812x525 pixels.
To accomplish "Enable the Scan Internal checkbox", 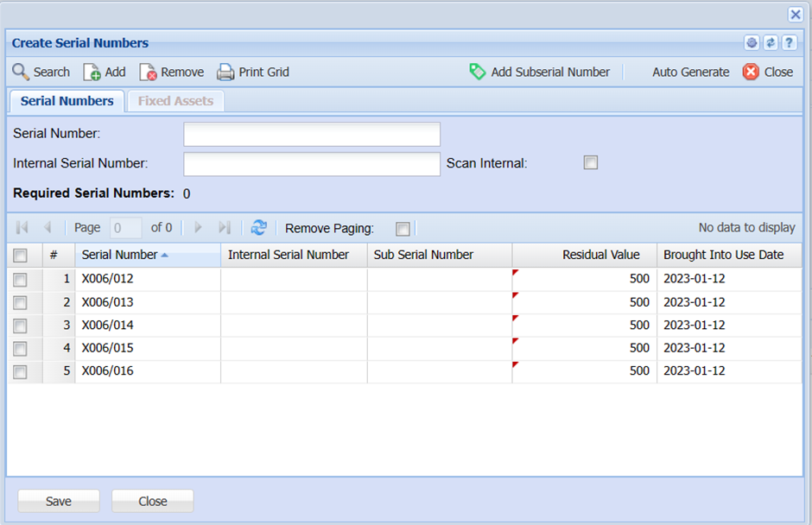I will [x=591, y=162].
